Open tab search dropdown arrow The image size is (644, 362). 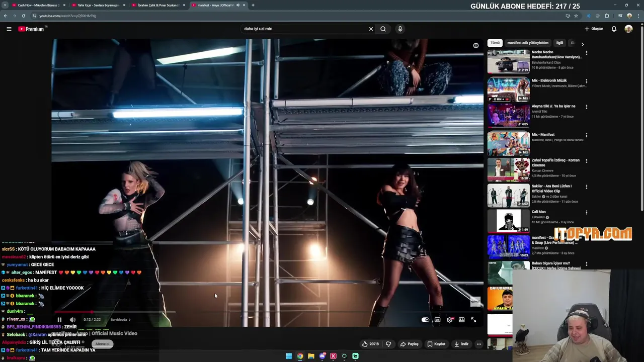[5, 5]
